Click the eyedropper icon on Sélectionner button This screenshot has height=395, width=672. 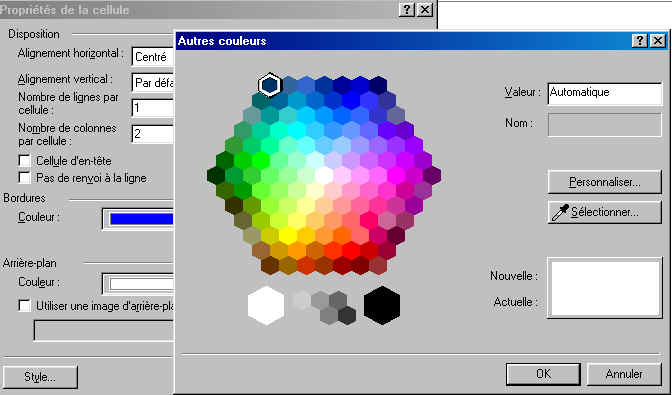[560, 212]
